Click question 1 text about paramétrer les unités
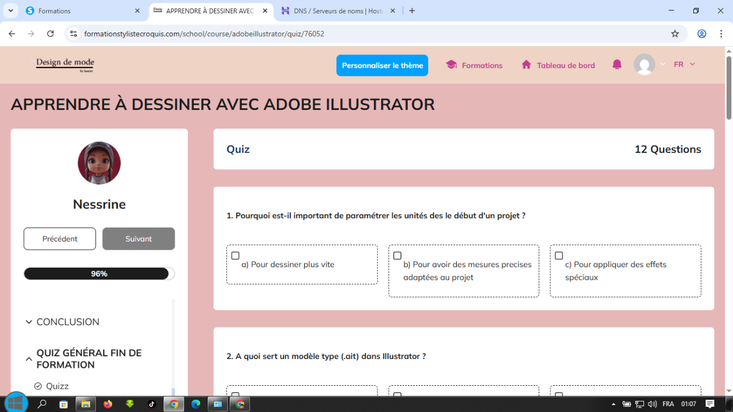Viewport: 733px width, 412px height. tap(376, 216)
